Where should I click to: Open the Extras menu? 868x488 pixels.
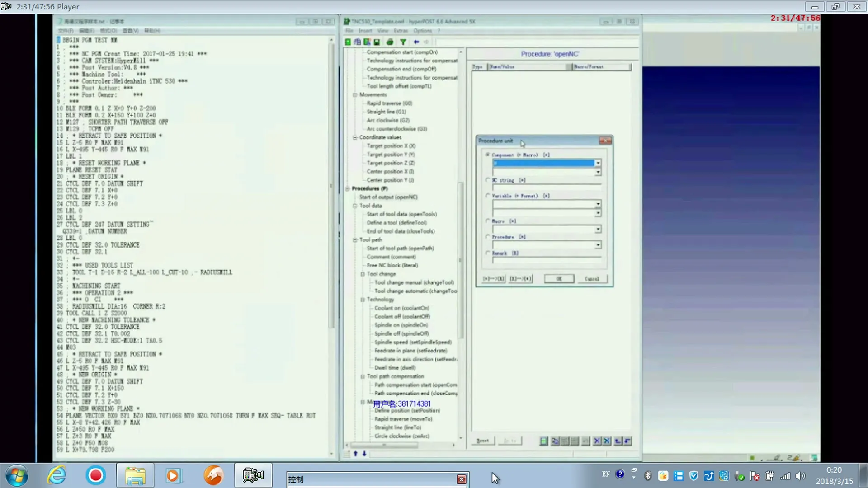401,31
